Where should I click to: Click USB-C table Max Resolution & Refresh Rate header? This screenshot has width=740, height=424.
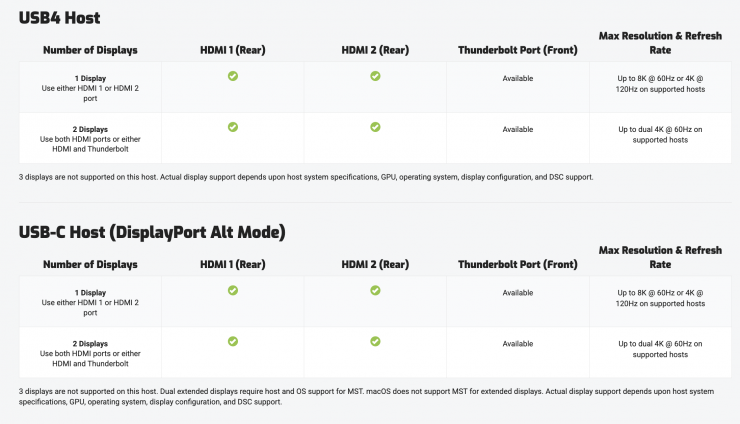(660, 257)
